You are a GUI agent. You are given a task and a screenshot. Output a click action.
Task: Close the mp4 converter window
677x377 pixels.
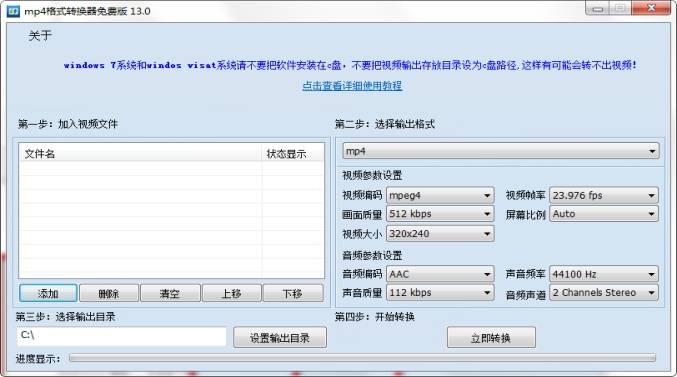652,8
